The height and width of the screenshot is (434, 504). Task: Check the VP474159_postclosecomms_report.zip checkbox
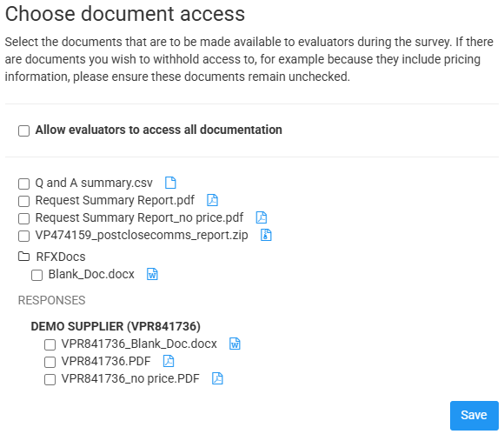coord(23,236)
